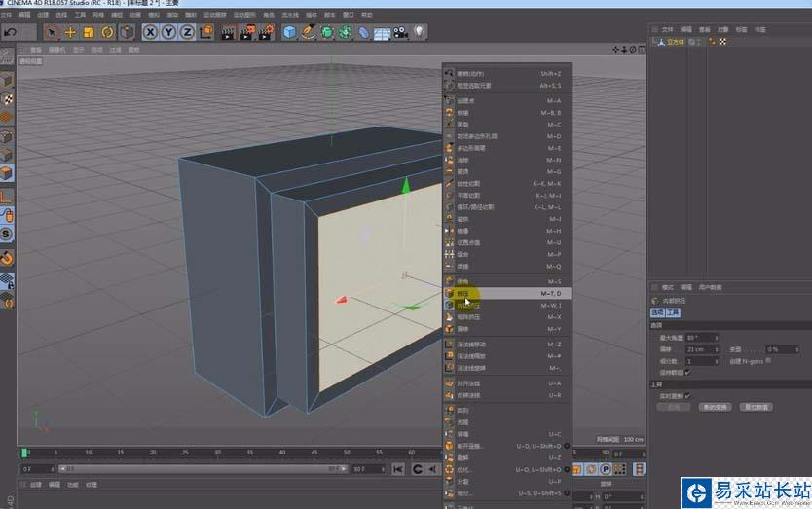Click the Camera icon in toolbar
The height and width of the screenshot is (509, 812).
[x=400, y=32]
